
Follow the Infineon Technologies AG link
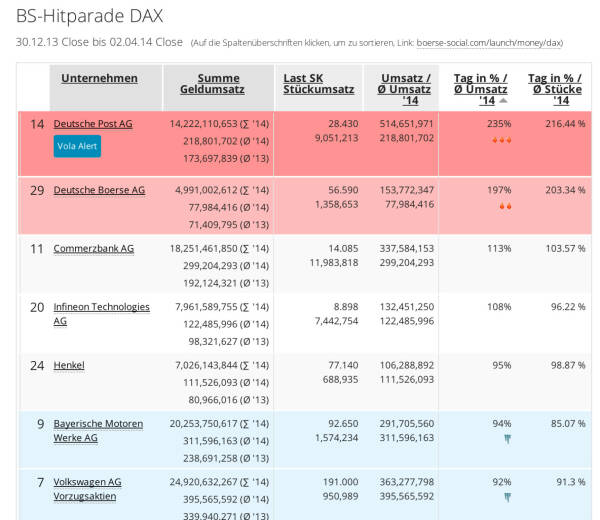tap(101, 314)
